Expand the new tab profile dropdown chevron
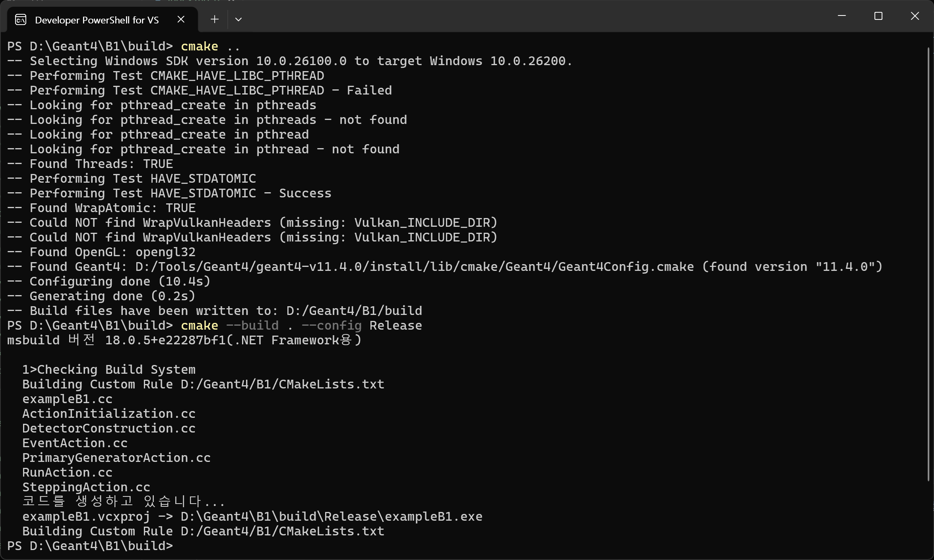934x560 pixels. (238, 19)
